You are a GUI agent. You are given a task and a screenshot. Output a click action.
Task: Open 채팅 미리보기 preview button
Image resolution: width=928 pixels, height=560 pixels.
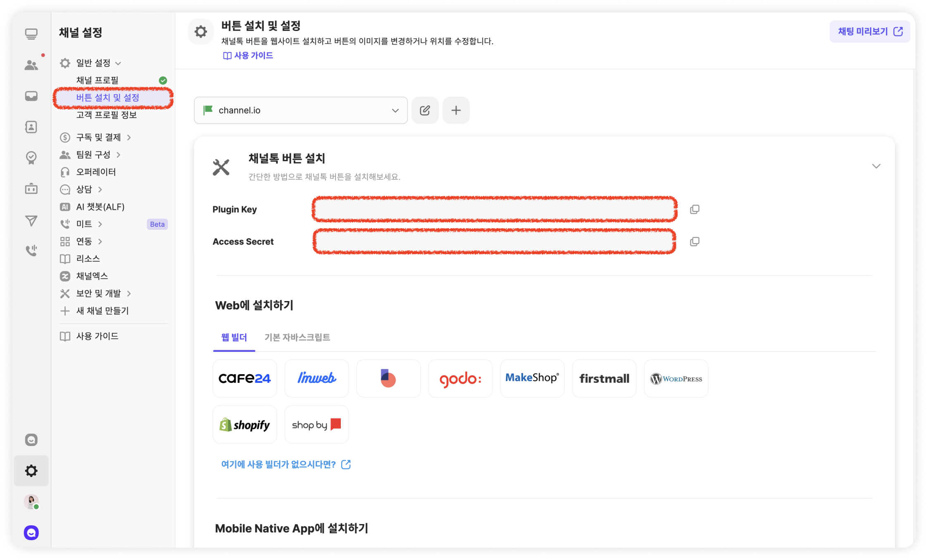point(870,31)
